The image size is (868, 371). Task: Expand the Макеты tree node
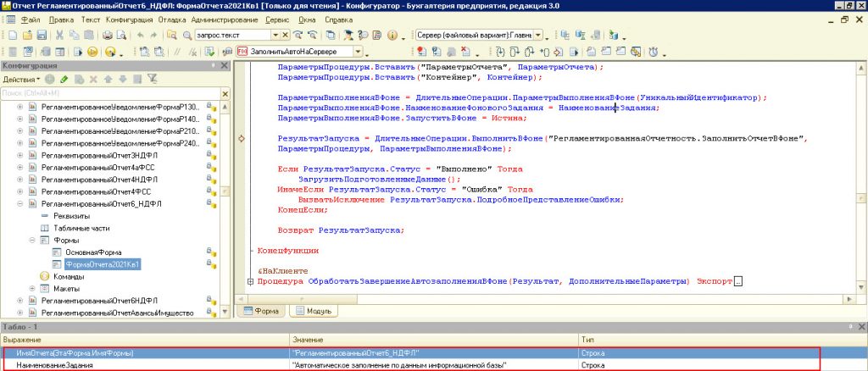click(x=32, y=289)
